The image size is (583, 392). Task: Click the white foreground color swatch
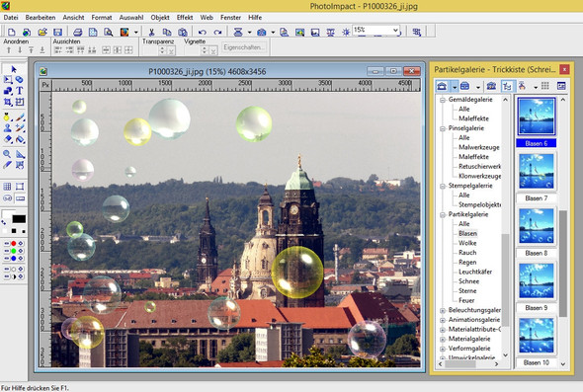(x=8, y=214)
